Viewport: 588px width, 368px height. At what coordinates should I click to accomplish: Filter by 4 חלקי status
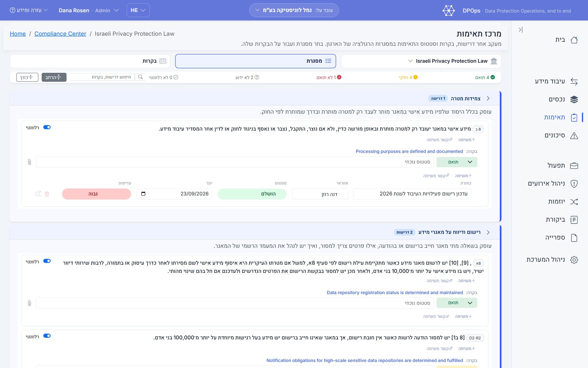point(408,77)
